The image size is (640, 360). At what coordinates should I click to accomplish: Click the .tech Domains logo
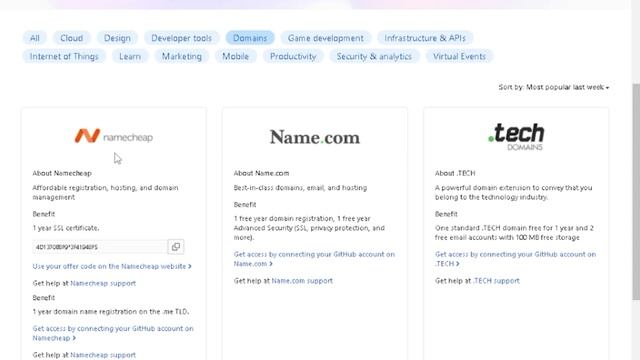click(x=516, y=137)
